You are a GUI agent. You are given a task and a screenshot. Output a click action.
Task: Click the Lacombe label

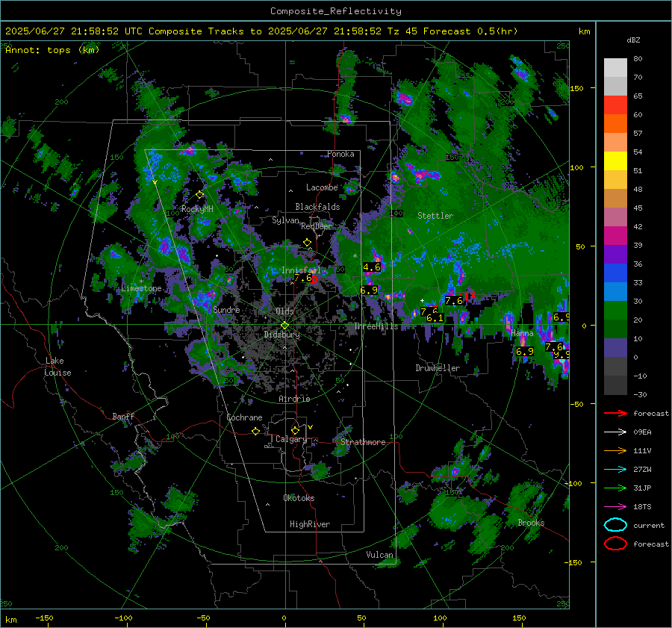(322, 187)
